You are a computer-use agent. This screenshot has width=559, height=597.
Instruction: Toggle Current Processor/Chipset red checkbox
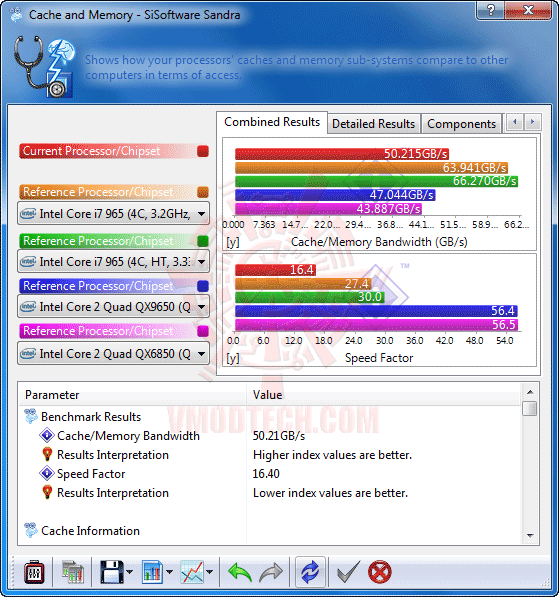point(203,151)
